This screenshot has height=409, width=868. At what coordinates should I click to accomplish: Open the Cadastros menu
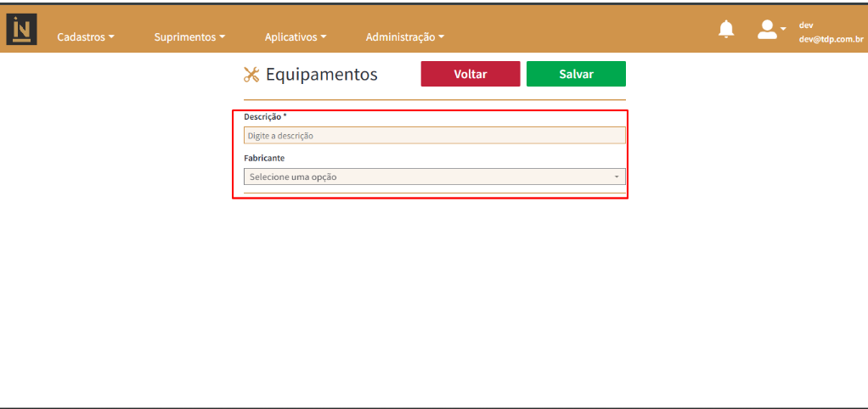point(86,37)
